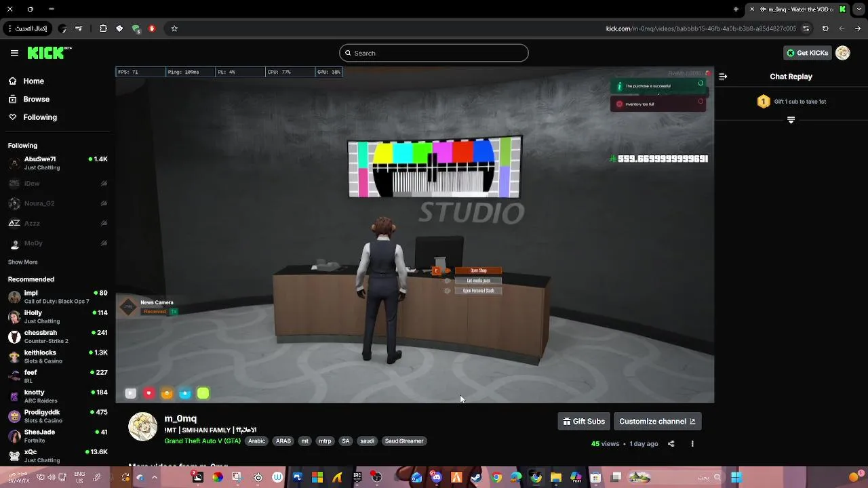This screenshot has height=488, width=868.
Task: Open a new browser tab
Action: tap(736, 9)
